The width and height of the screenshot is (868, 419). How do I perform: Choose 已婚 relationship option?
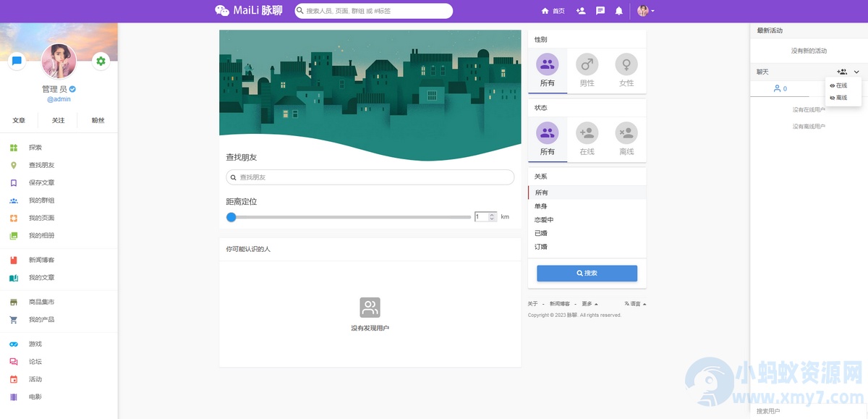[x=587, y=233]
